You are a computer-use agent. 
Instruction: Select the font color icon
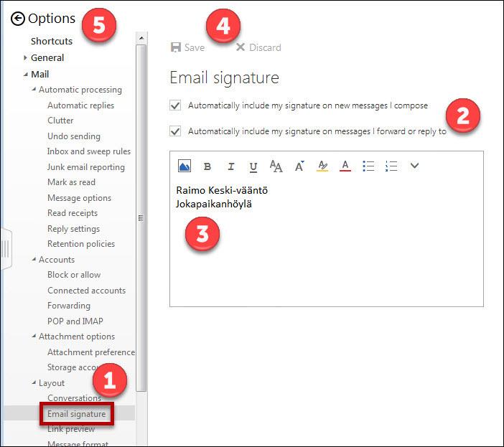click(x=345, y=166)
